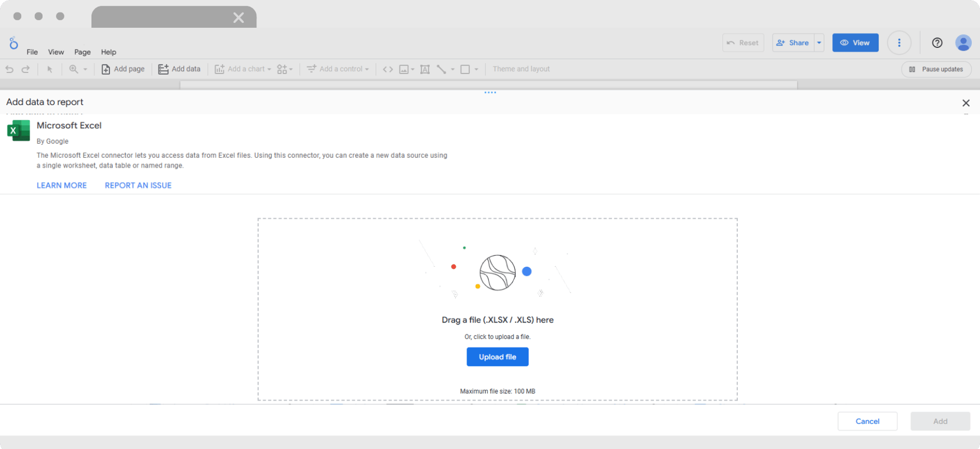980x449 pixels.
Task: Select the line drawing tool
Action: pyautogui.click(x=442, y=69)
